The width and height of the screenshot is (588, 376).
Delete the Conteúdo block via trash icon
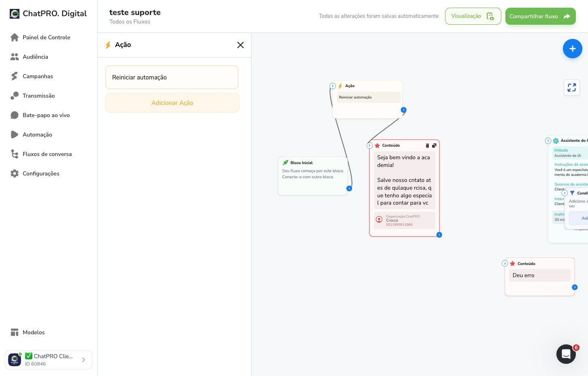point(427,145)
